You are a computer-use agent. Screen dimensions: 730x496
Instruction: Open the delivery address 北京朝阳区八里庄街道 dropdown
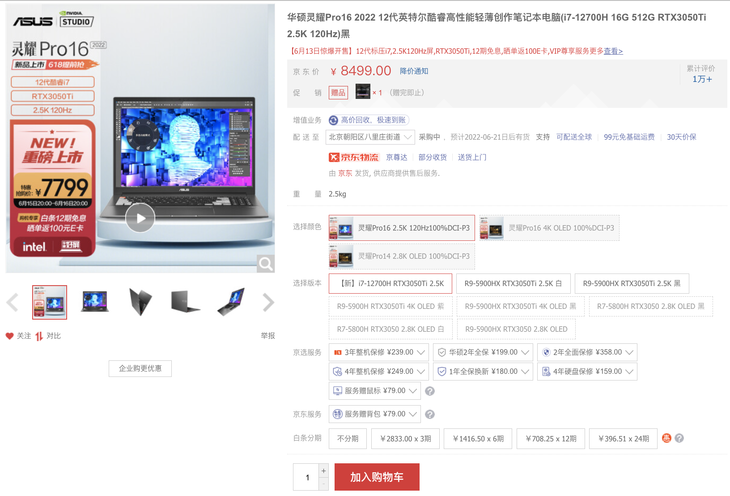[x=370, y=137]
